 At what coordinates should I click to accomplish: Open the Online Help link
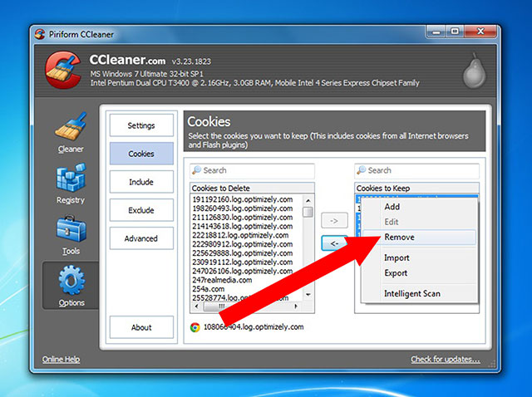point(61,360)
